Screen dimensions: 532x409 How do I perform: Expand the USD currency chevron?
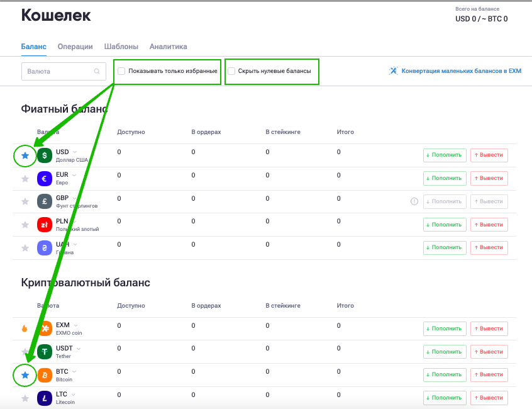[x=75, y=152]
